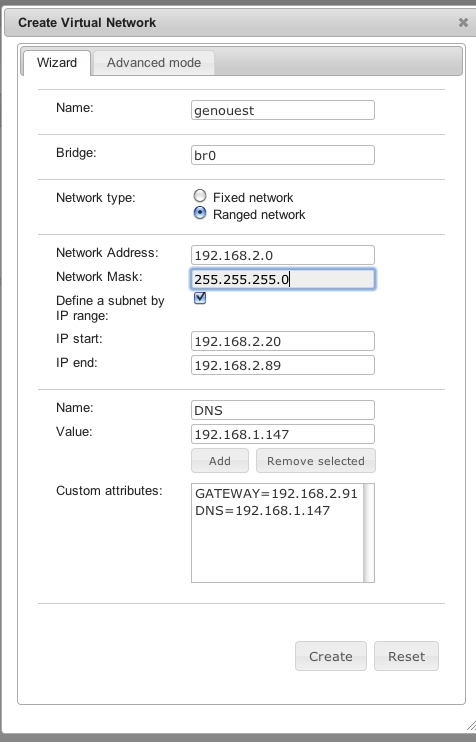Select the GATEWAY=192.168.2.91 attribute entry
Image resolution: width=476 pixels, height=742 pixels.
tap(276, 494)
